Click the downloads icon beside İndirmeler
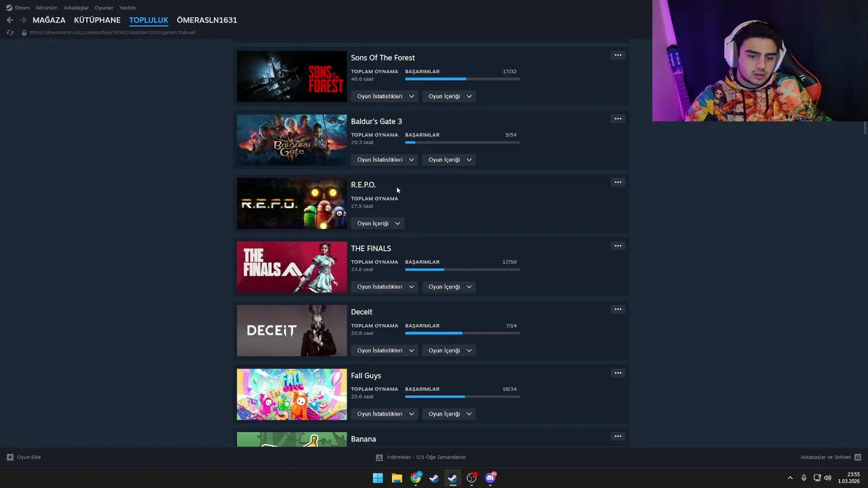The image size is (868, 488). click(379, 457)
